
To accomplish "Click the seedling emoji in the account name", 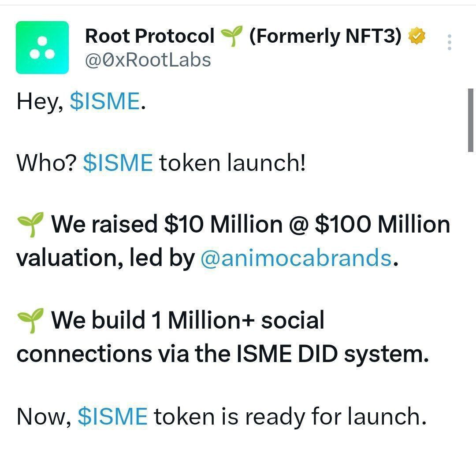I will click(232, 37).
